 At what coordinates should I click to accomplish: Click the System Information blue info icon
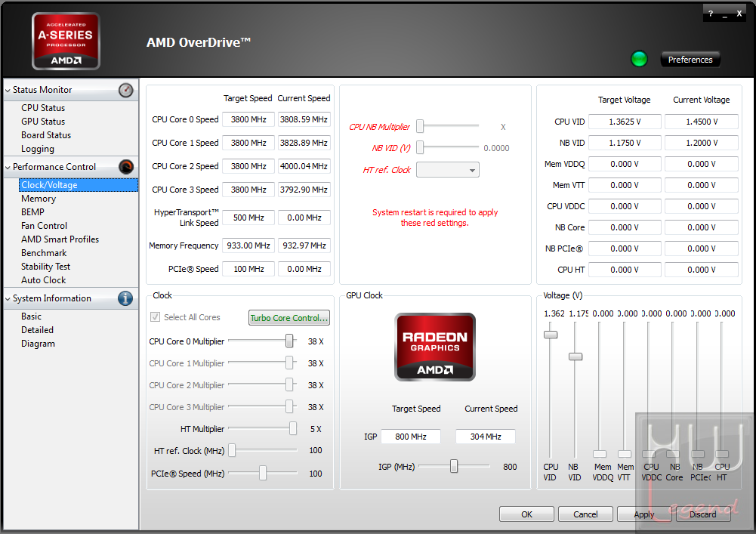click(x=125, y=298)
